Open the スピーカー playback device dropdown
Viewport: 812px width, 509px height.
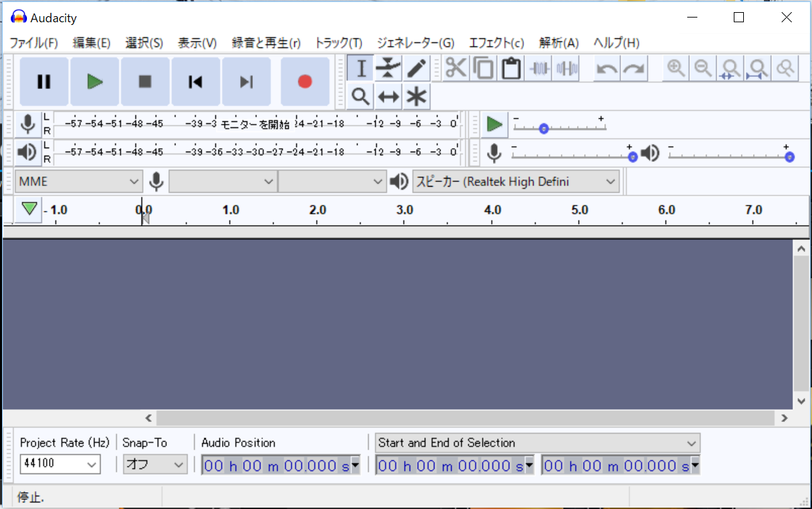pyautogui.click(x=516, y=181)
